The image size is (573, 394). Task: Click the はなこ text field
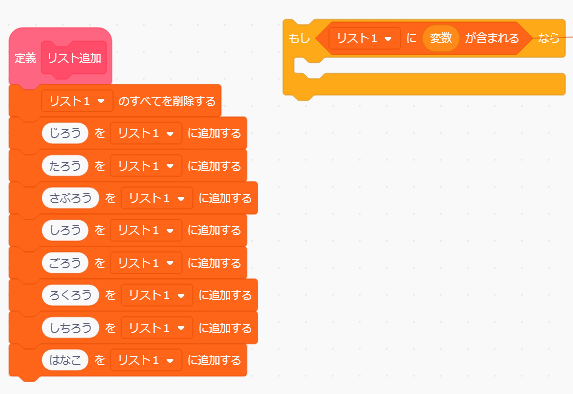65,360
